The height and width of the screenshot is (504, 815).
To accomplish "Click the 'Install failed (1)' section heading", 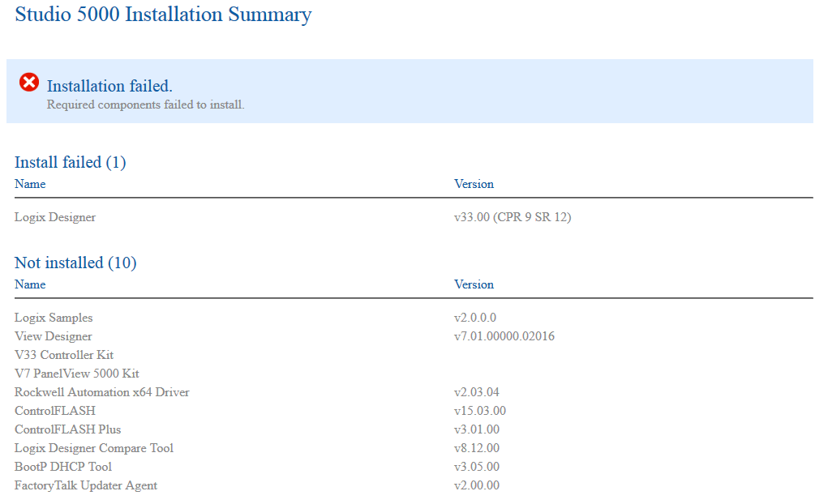I will [x=71, y=162].
